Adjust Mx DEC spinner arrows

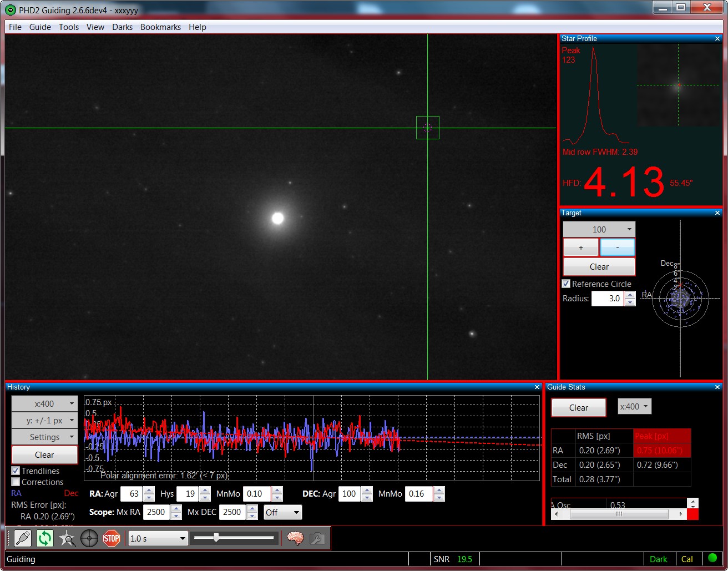pyautogui.click(x=252, y=512)
